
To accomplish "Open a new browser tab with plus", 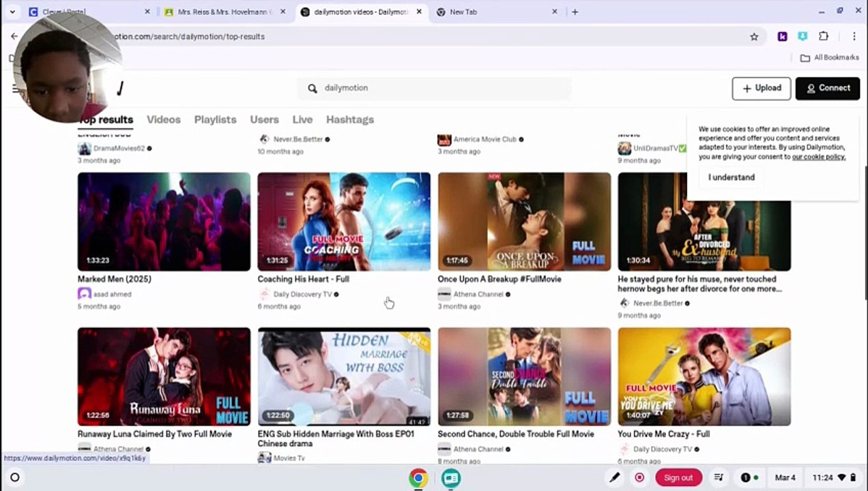I will [575, 12].
